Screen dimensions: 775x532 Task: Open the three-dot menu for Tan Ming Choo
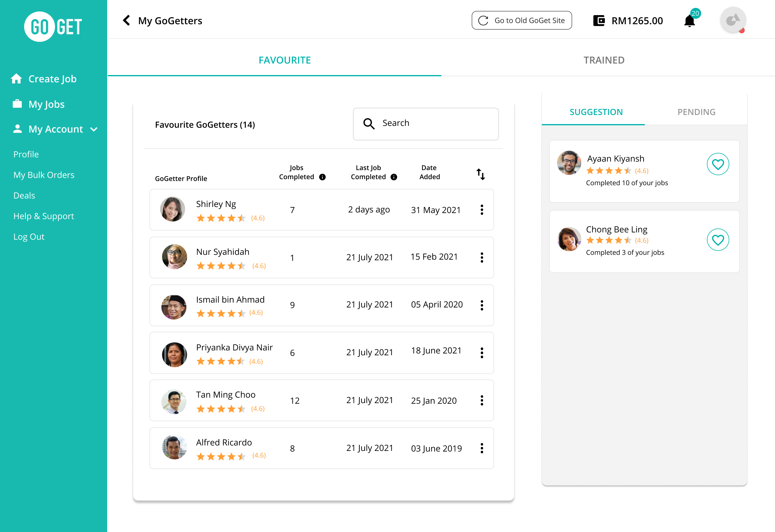482,400
